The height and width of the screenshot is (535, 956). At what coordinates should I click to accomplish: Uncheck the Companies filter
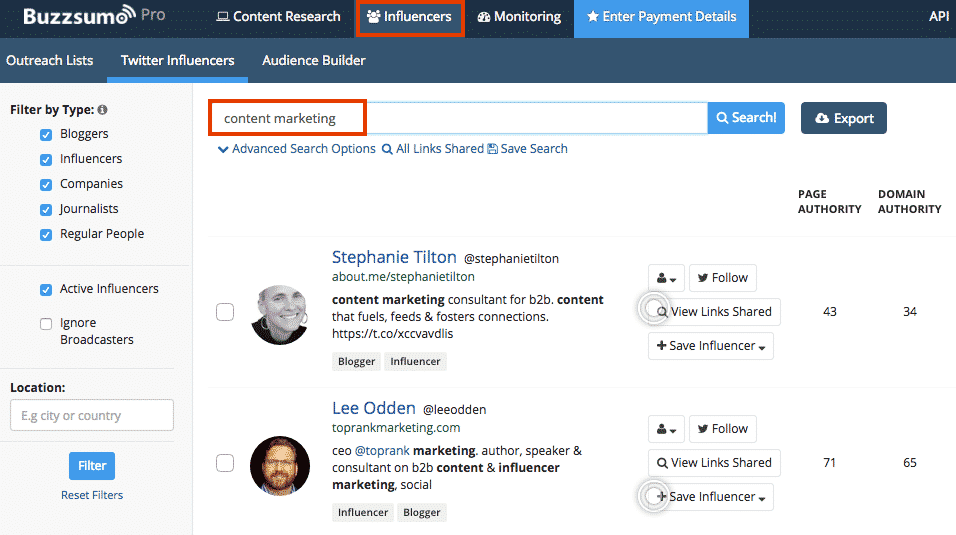46,184
